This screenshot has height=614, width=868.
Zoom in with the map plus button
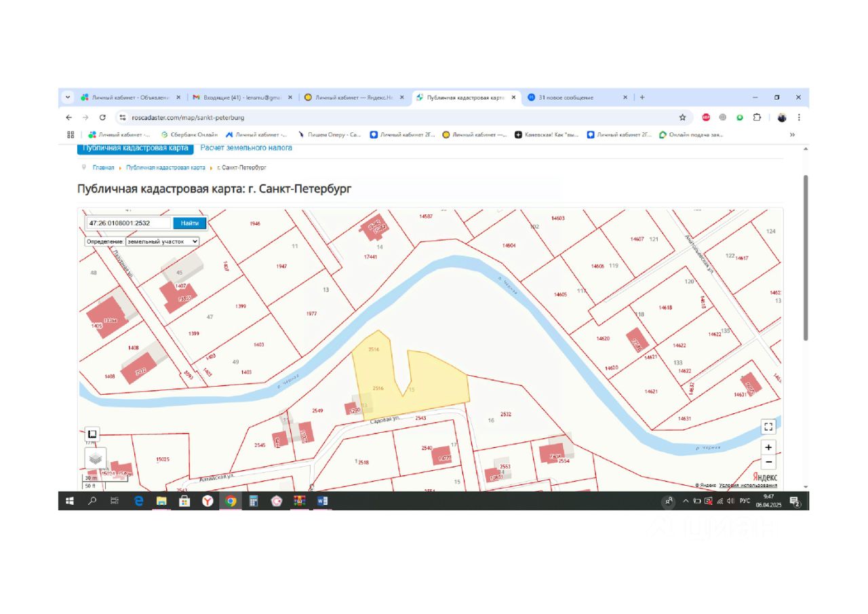[768, 447]
